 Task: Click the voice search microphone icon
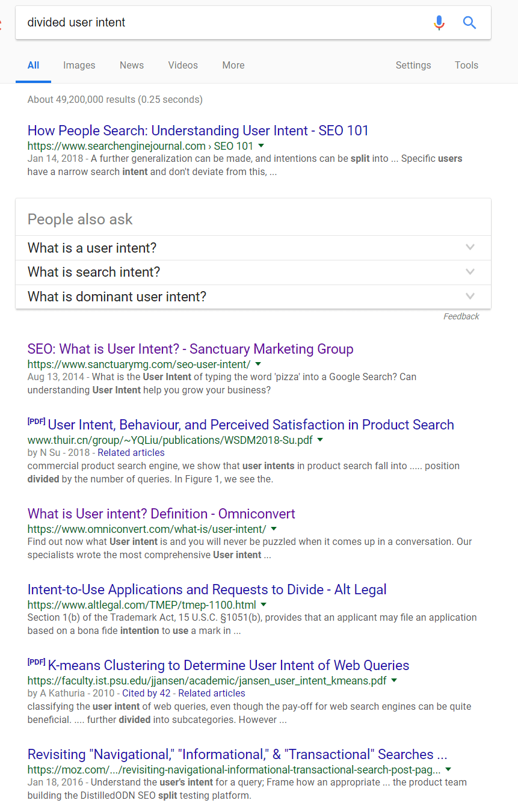439,23
